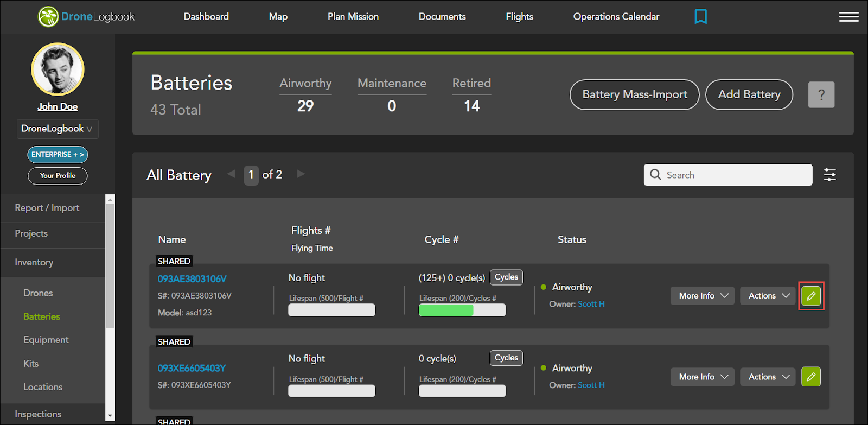Click SHARED tag above 093AE3803106V
Screen dimensions: 868x425
174,261
